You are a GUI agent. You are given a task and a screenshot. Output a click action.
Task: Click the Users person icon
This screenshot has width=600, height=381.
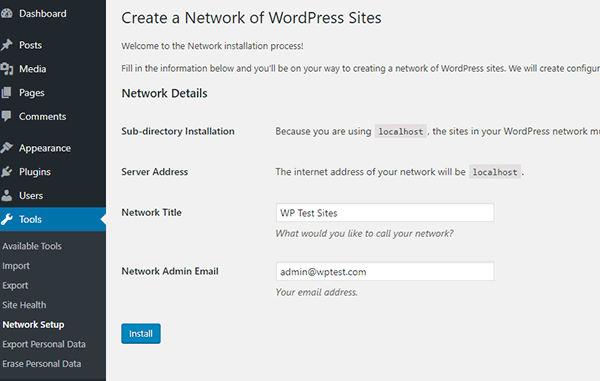pyautogui.click(x=7, y=195)
